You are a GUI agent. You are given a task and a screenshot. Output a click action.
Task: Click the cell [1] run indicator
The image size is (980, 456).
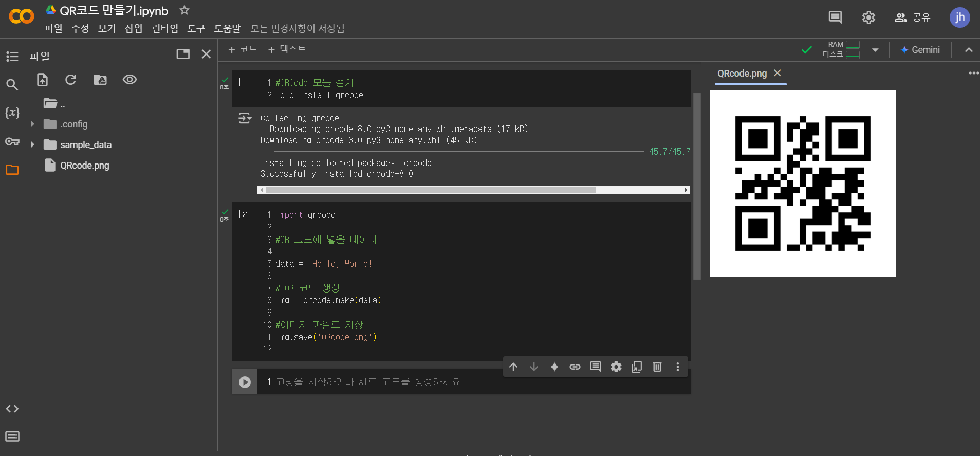245,82
